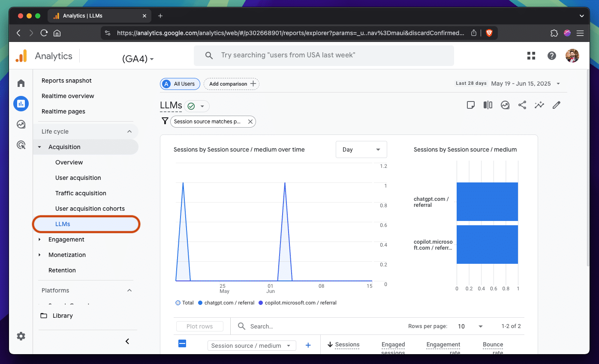Remove the Session source filter chip
Viewport: 599px width, 364px height.
[250, 122]
